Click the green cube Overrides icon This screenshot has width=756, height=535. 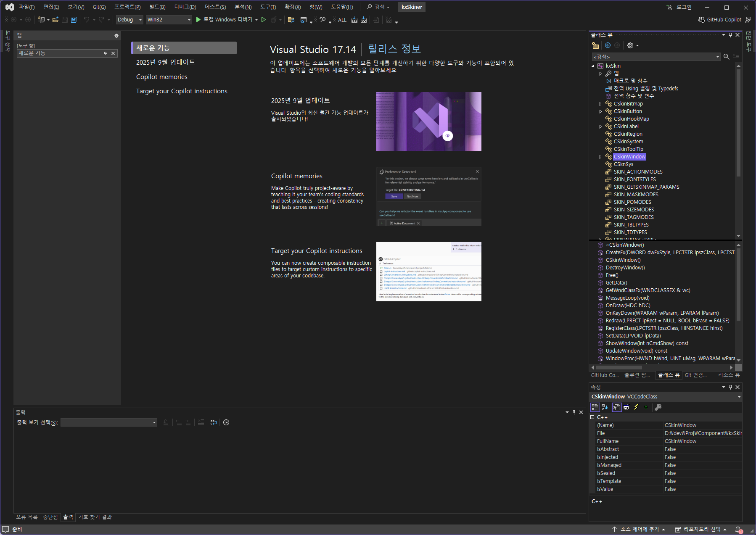[x=646, y=407]
